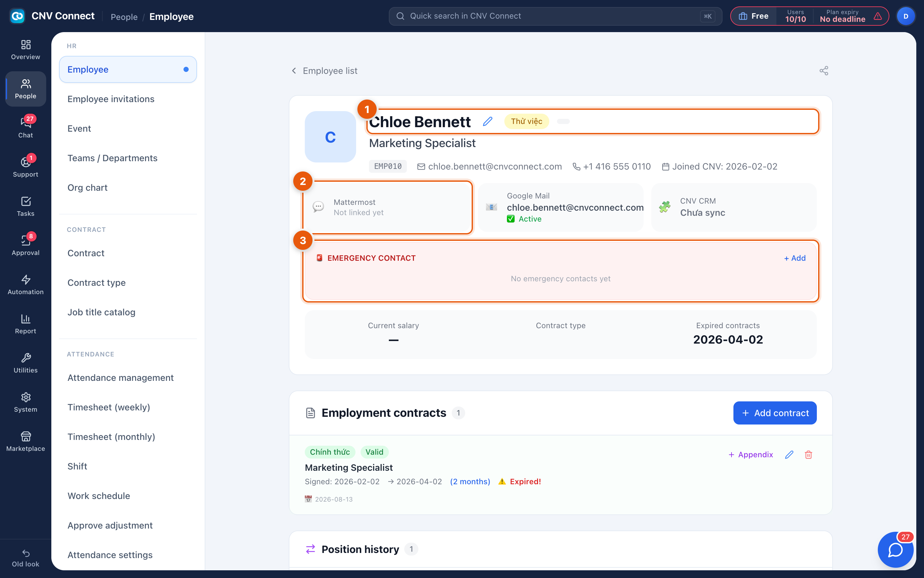Screen dimensions: 924x578
Task: Open the Overview section in the sidebar
Action: pos(26,50)
